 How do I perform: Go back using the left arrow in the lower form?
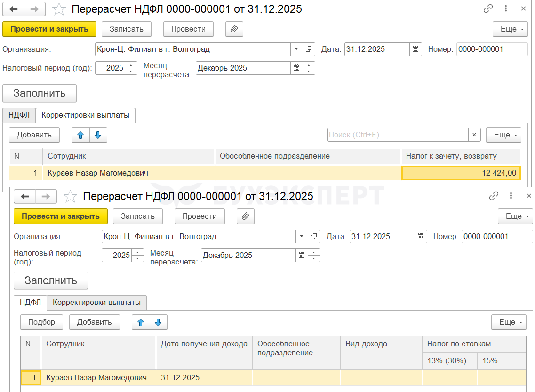pos(25,196)
